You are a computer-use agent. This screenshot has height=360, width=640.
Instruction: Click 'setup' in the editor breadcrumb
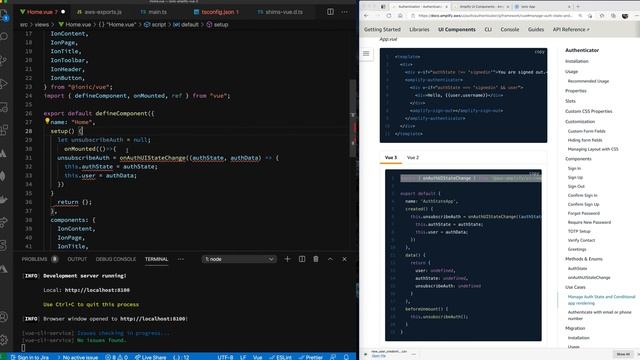pyautogui.click(x=221, y=24)
